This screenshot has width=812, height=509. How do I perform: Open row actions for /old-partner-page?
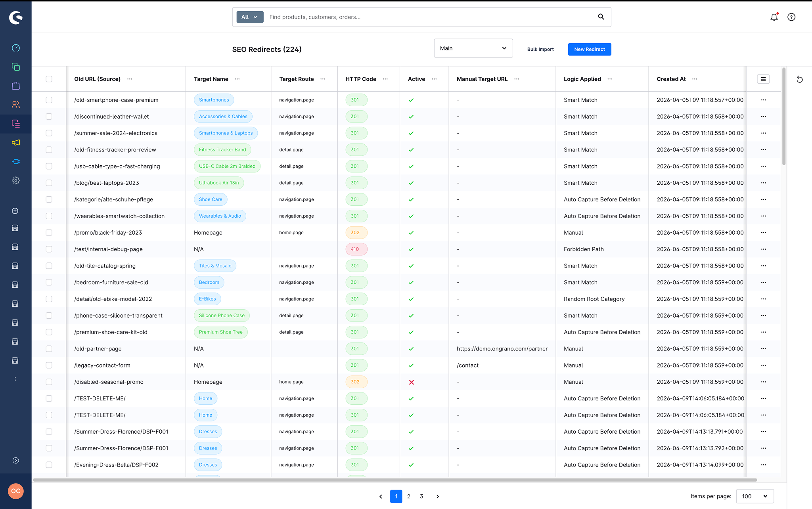[x=764, y=349]
